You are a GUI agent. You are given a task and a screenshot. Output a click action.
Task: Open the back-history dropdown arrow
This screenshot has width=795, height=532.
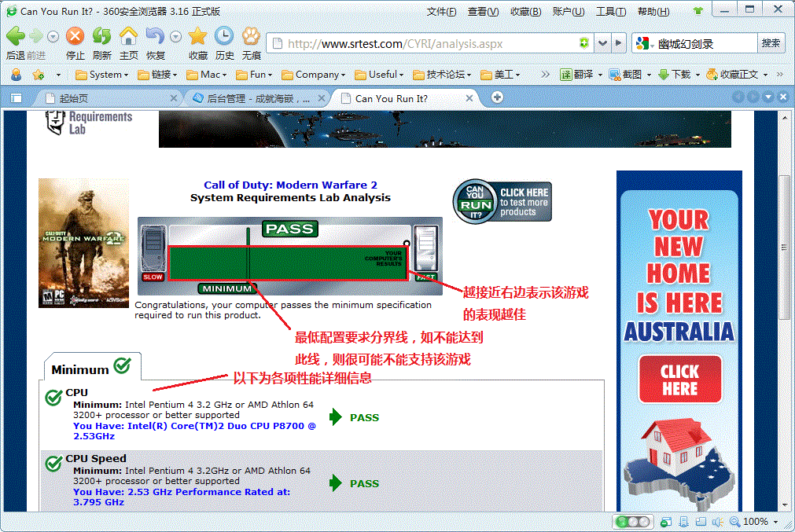point(53,36)
